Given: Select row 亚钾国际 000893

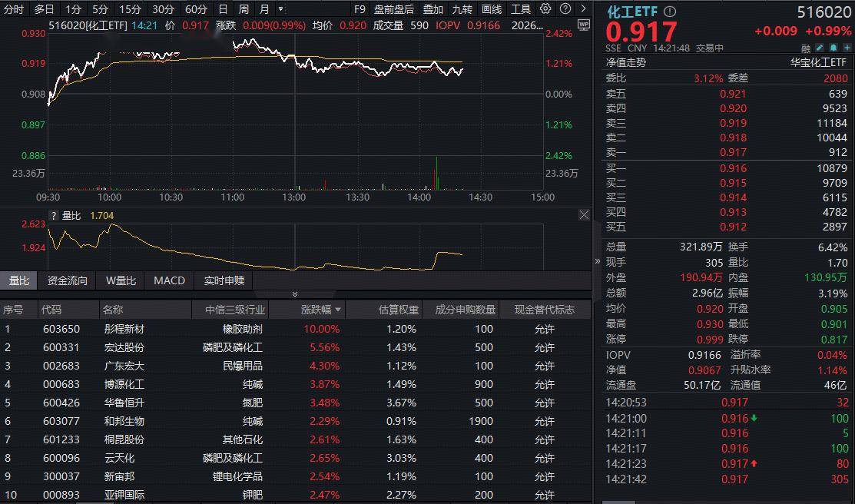Looking at the screenshot, I should coord(296,496).
